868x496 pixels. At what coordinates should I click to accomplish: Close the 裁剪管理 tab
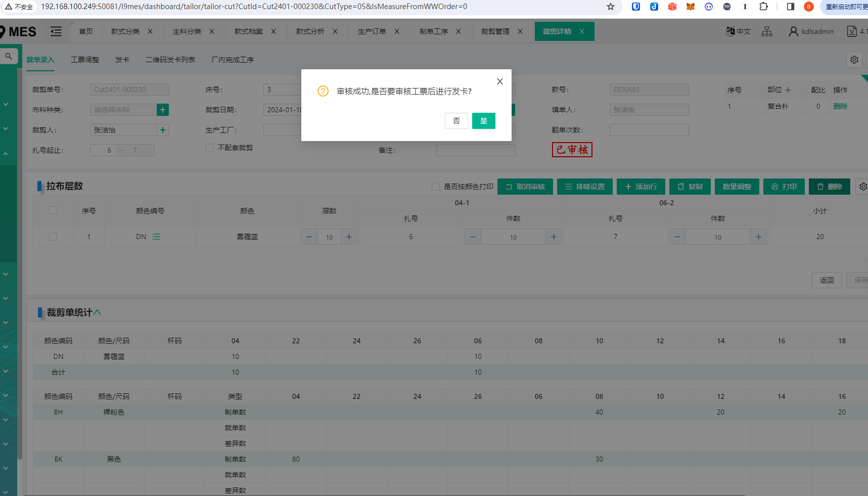tap(520, 31)
